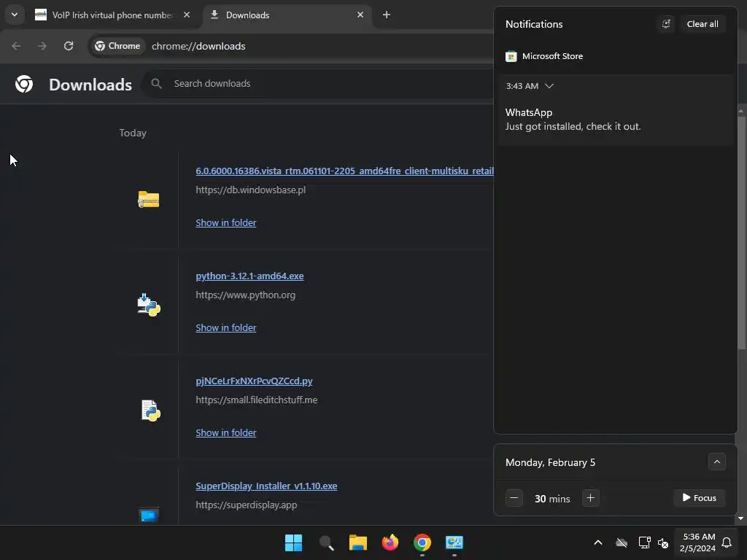The width and height of the screenshot is (747, 560).
Task: Focus the chrome://downloads address bar
Action: (198, 46)
